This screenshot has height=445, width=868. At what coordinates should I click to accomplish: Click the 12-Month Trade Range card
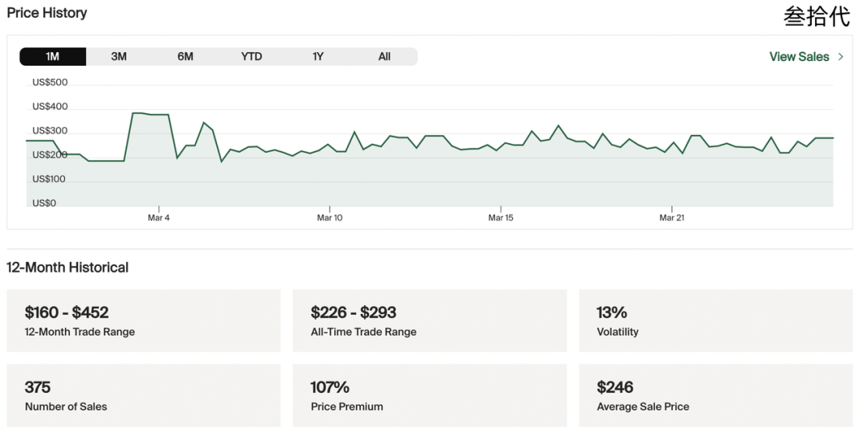click(x=144, y=320)
